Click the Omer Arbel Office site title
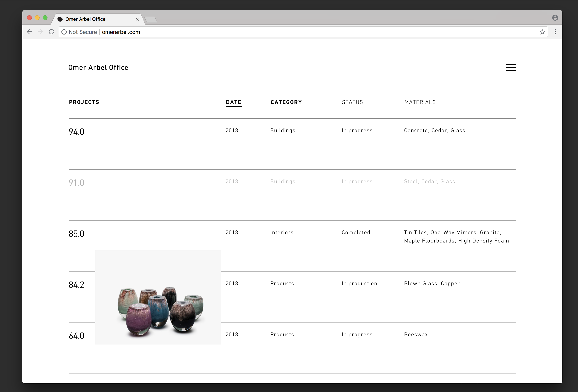Screen dimensions: 578x392 pos(98,67)
